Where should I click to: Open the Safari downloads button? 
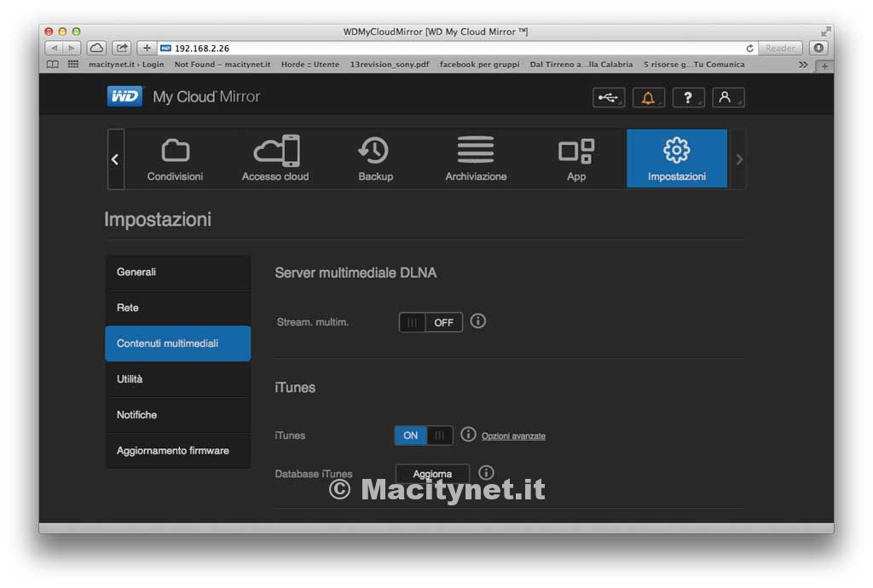(x=818, y=48)
